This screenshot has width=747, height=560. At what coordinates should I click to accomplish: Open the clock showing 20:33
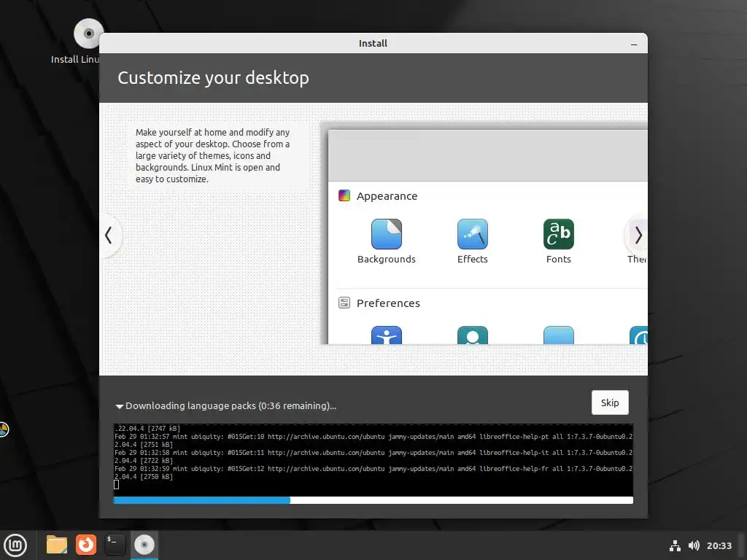pos(719,545)
